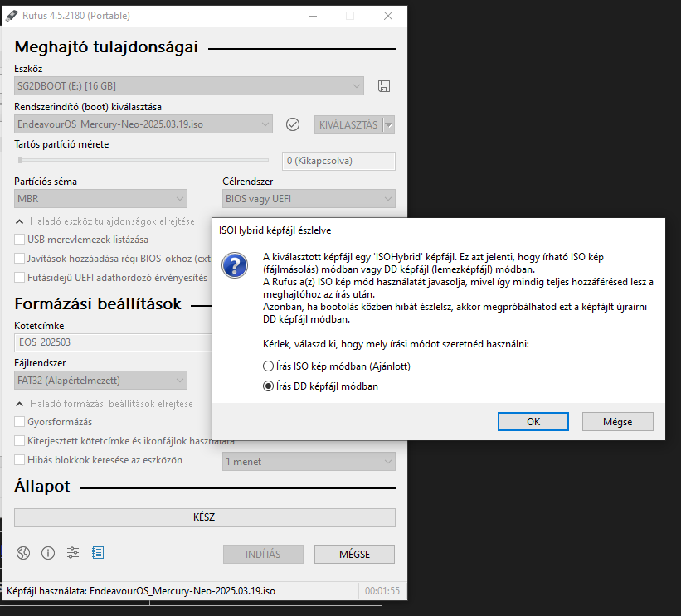Screen dimensions: 681x616
Task: Click the KIVÁLASZTÁS button
Action: pyautogui.click(x=348, y=125)
